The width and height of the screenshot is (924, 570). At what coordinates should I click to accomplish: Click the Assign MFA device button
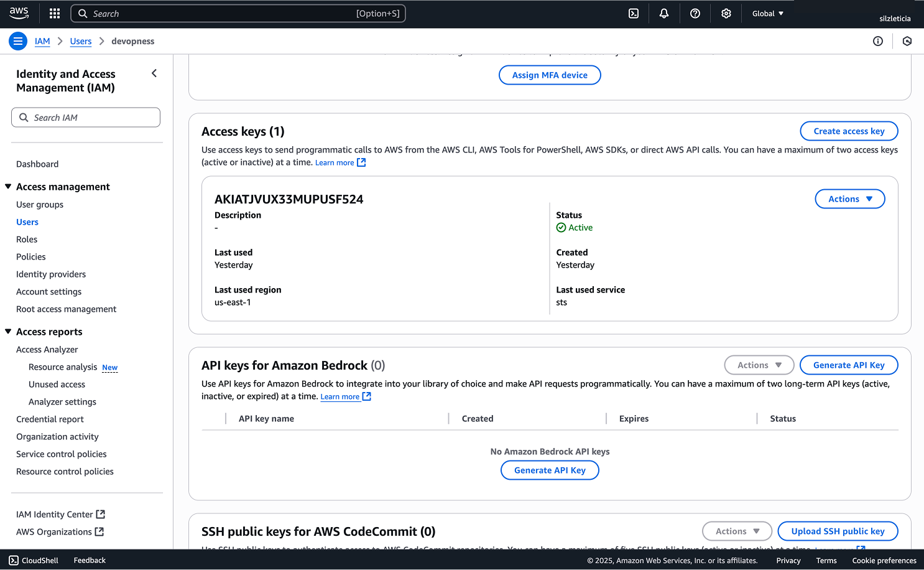click(550, 75)
